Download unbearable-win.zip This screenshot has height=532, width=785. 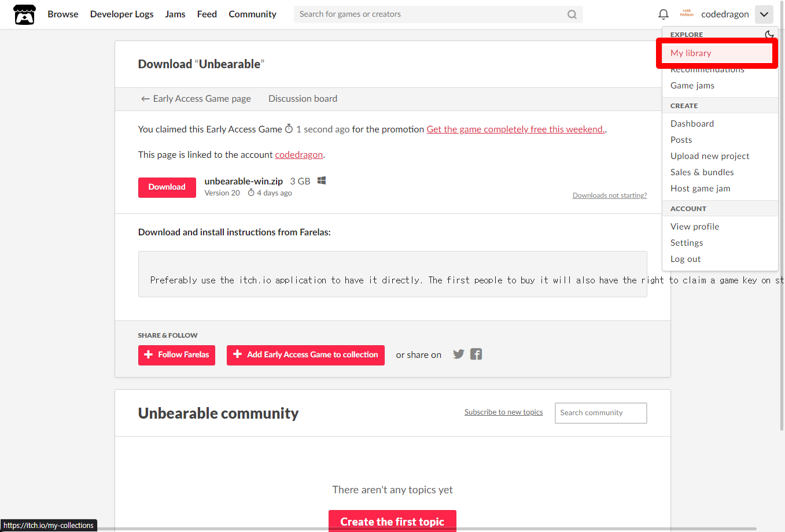167,187
